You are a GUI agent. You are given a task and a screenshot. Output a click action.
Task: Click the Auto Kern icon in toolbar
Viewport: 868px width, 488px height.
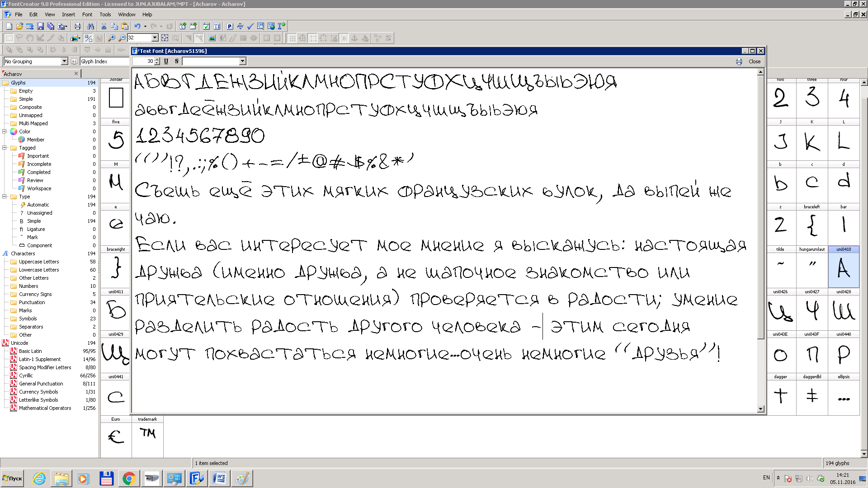click(240, 26)
